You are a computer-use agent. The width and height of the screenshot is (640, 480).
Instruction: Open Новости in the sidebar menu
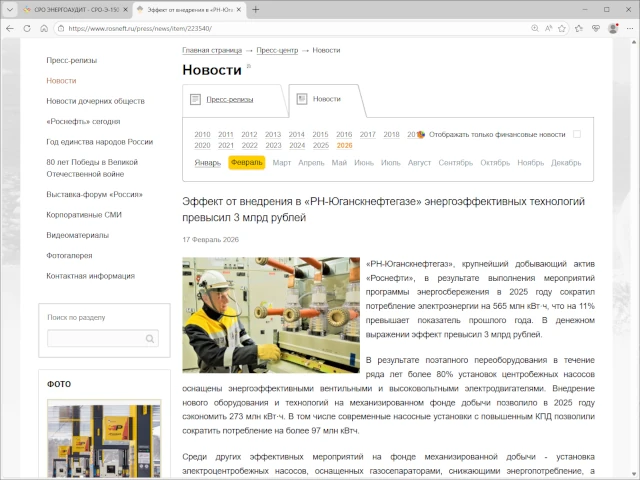point(61,81)
